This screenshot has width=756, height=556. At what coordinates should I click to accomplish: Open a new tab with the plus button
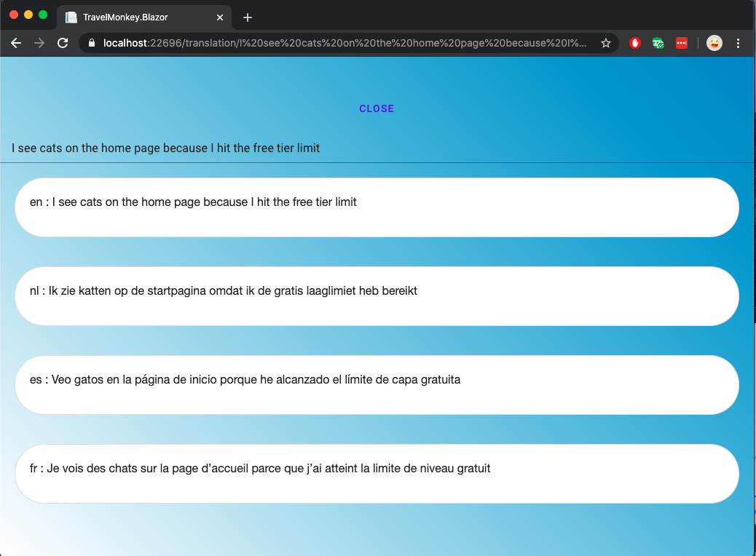[x=248, y=17]
